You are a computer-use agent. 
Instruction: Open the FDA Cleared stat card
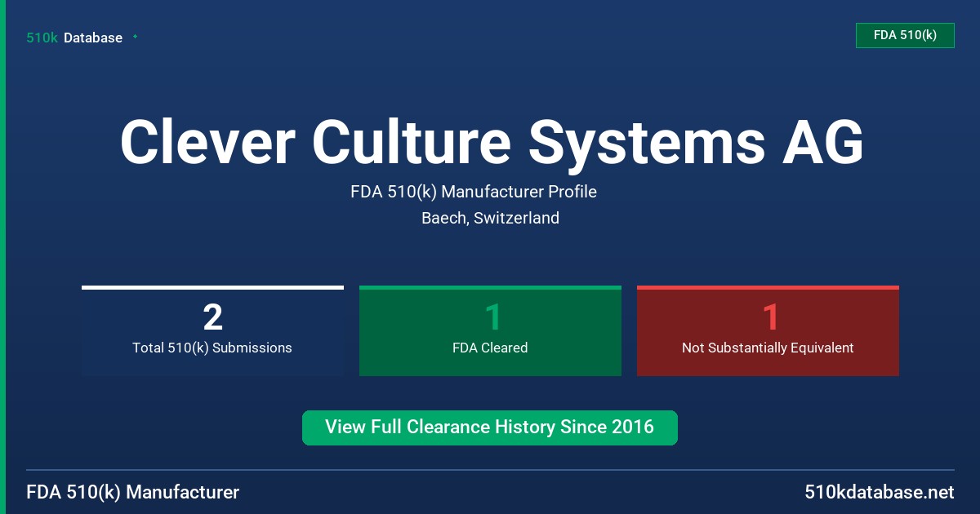[490, 331]
